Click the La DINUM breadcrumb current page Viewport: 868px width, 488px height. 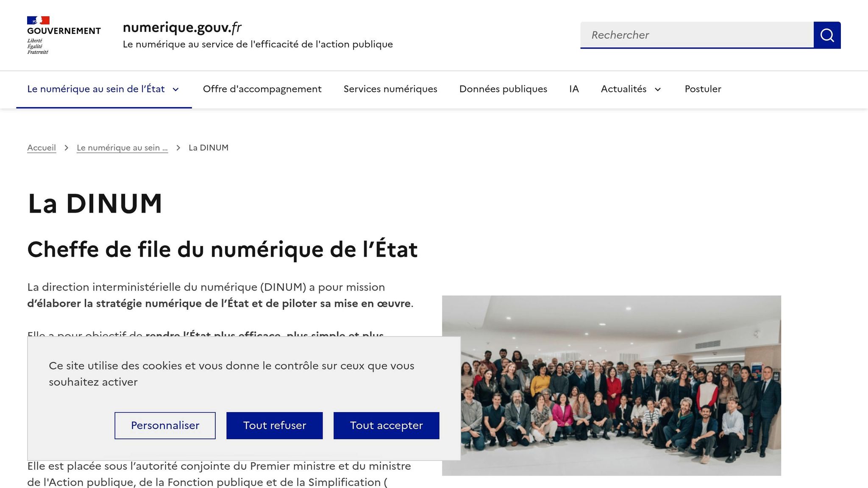(209, 148)
